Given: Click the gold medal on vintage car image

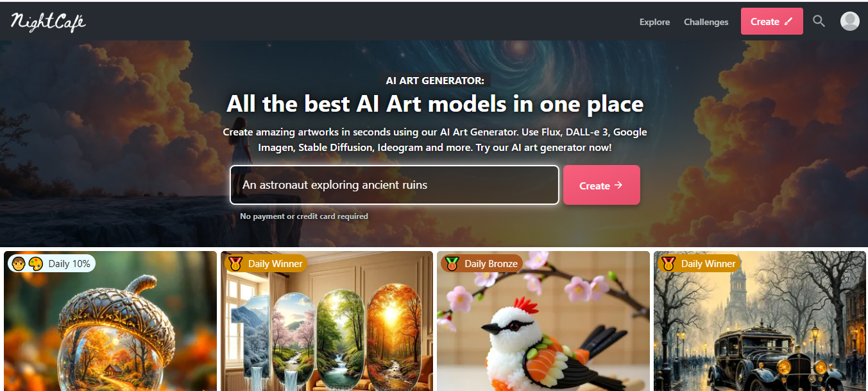Looking at the screenshot, I should [668, 263].
